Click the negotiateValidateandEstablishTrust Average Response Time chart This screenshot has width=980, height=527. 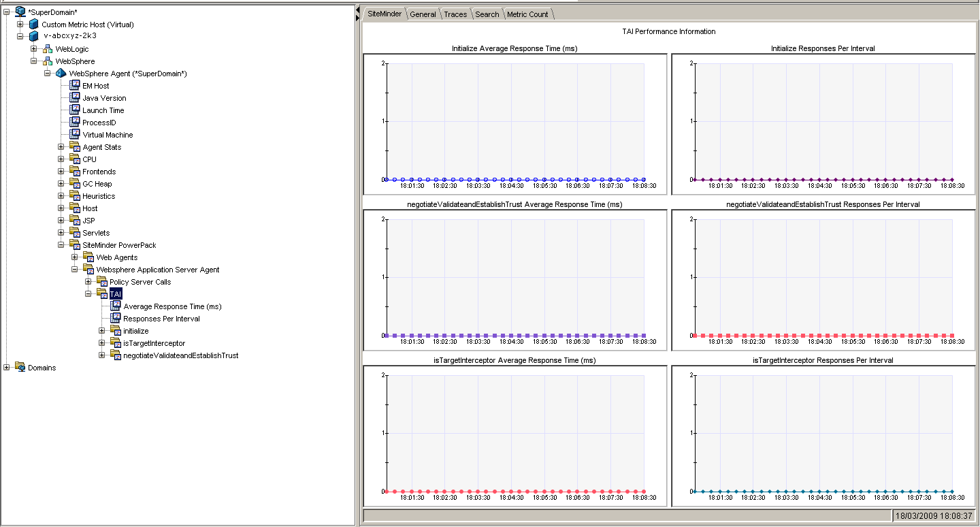coord(515,281)
